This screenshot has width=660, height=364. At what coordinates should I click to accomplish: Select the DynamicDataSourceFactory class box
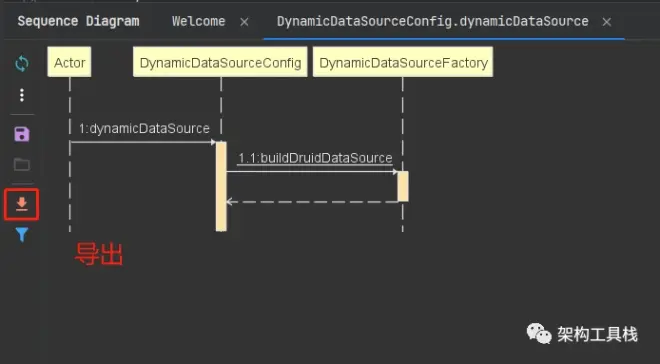point(403,62)
